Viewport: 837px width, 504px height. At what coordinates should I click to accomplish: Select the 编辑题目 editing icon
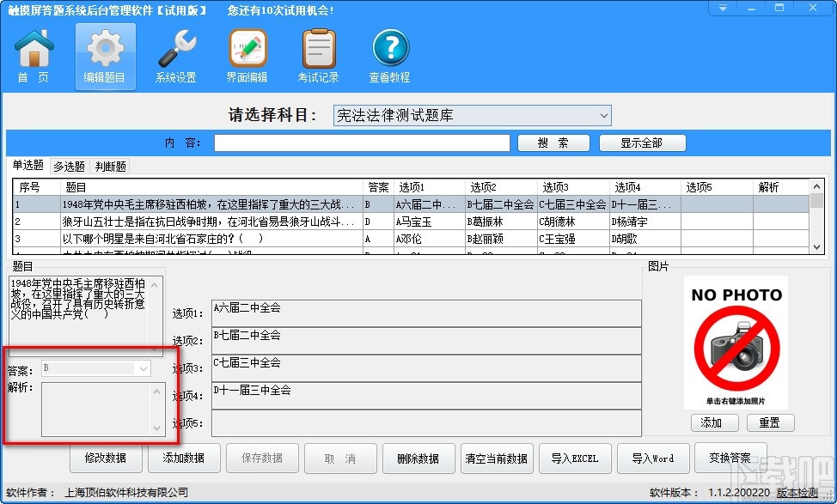tap(104, 54)
